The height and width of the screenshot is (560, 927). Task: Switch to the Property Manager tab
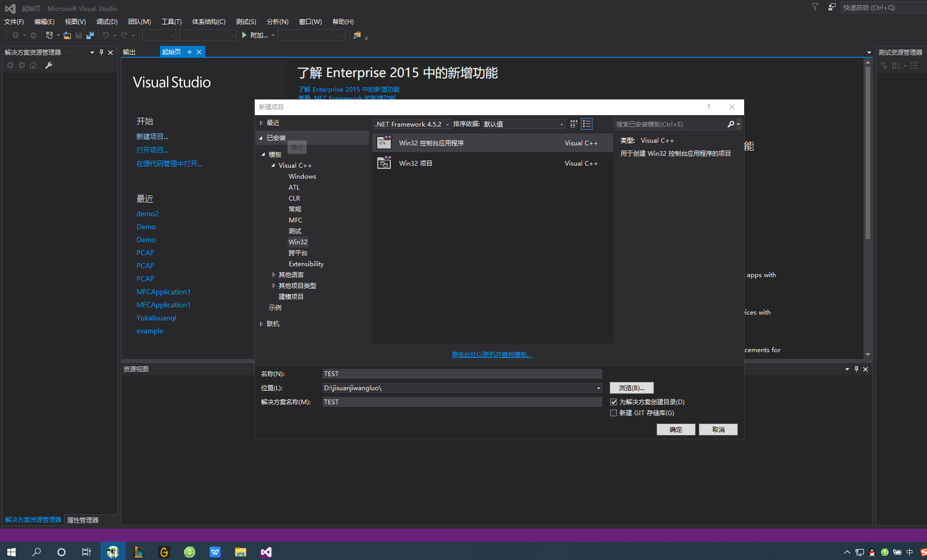click(83, 520)
